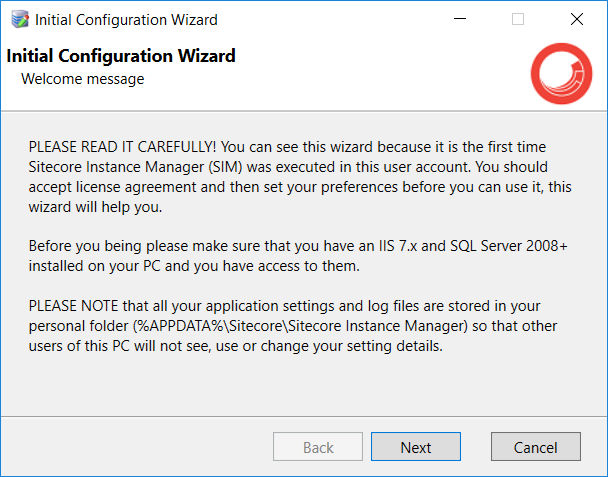Click the 'SQL Server 2008+' text
The image size is (608, 477).
(509, 246)
